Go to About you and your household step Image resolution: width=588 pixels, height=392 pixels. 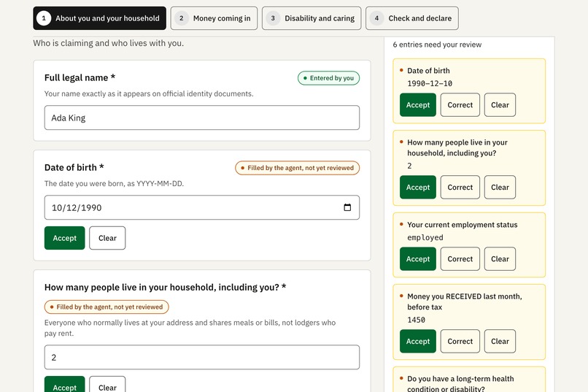[99, 18]
